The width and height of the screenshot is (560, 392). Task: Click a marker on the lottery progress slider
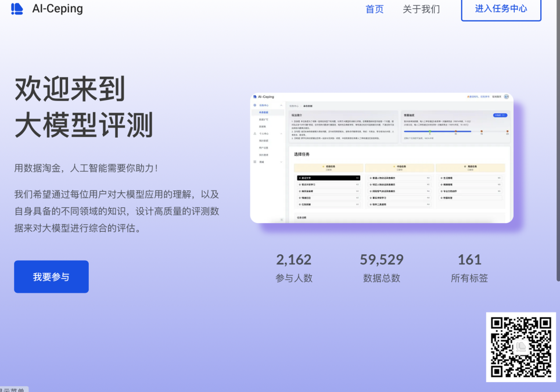pos(429,131)
